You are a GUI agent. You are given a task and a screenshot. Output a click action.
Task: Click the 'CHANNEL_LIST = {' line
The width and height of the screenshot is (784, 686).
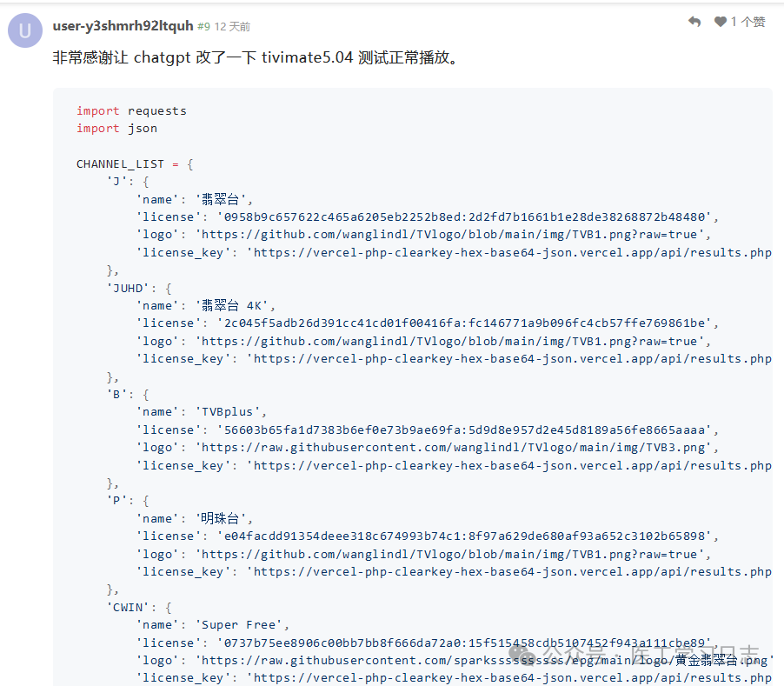[x=135, y=164]
